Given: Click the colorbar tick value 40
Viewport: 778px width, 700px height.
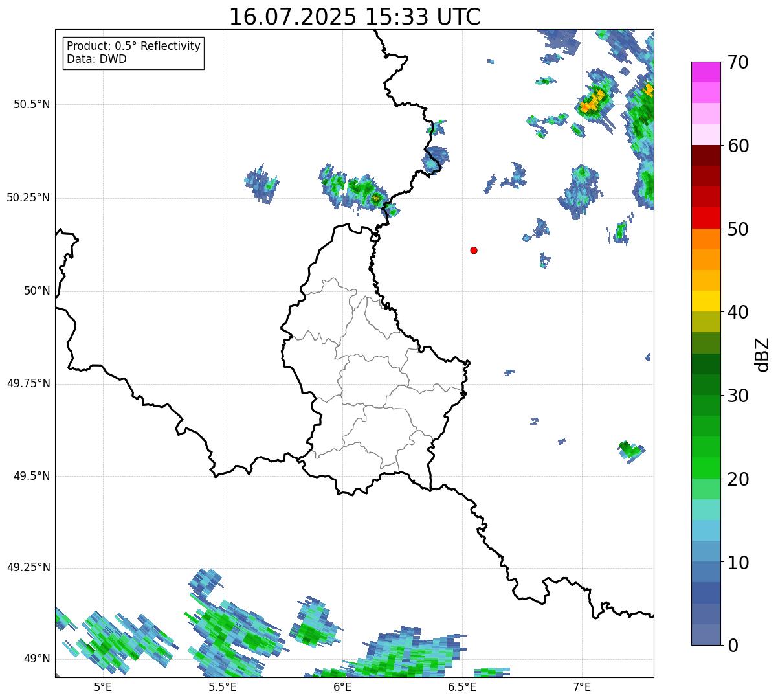Looking at the screenshot, I should click(x=738, y=312).
